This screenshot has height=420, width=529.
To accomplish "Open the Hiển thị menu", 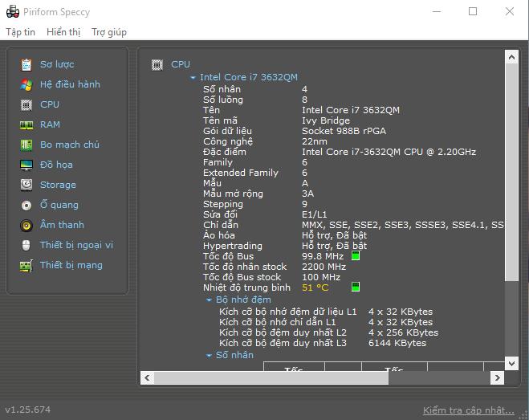I will 63,32.
